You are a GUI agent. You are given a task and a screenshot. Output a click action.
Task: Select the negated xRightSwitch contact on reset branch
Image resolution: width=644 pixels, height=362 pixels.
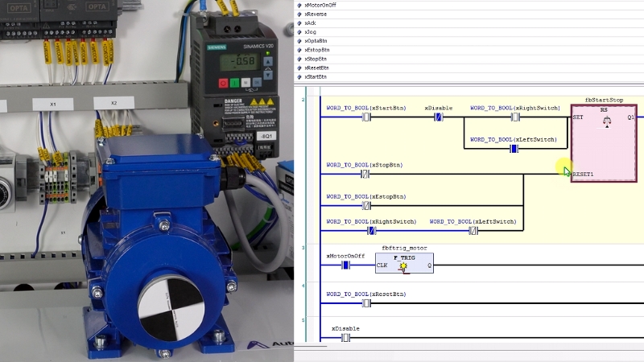pyautogui.click(x=372, y=231)
